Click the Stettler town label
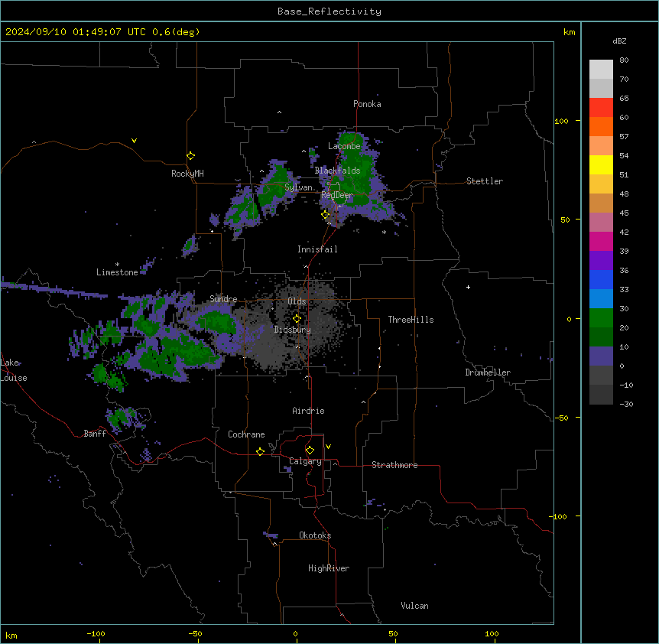This screenshot has height=644, width=659. 485,181
